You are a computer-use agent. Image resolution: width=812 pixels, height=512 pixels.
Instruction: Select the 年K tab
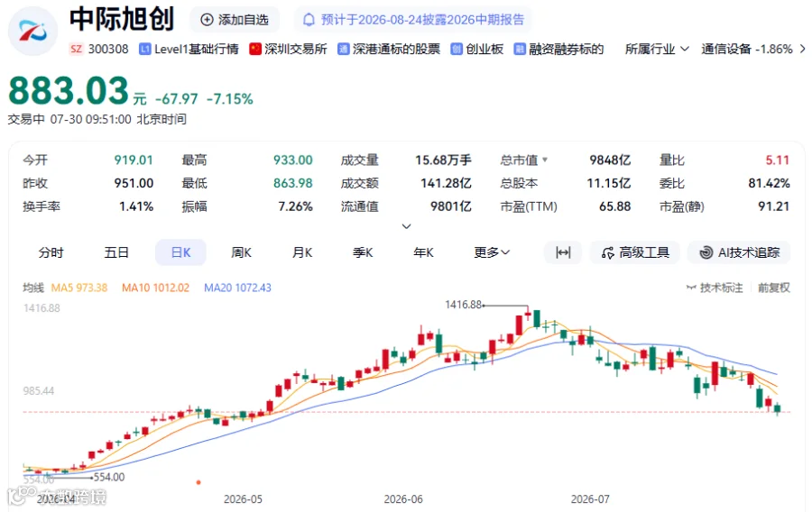point(424,252)
